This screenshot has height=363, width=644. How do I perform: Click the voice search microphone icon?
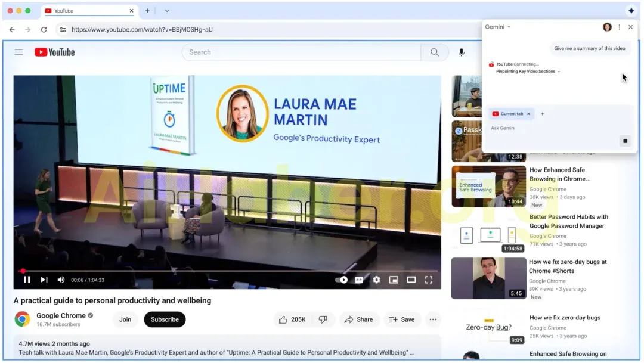coord(461,52)
